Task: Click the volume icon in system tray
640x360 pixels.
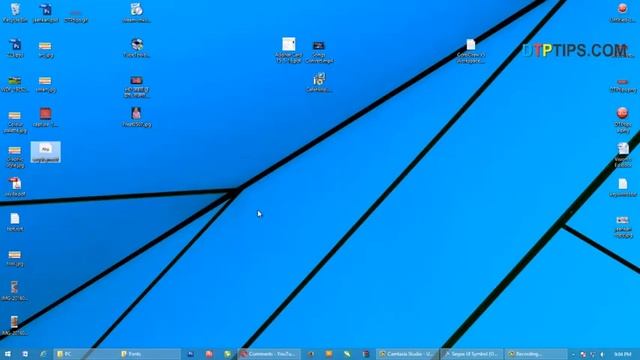Action: (602, 354)
